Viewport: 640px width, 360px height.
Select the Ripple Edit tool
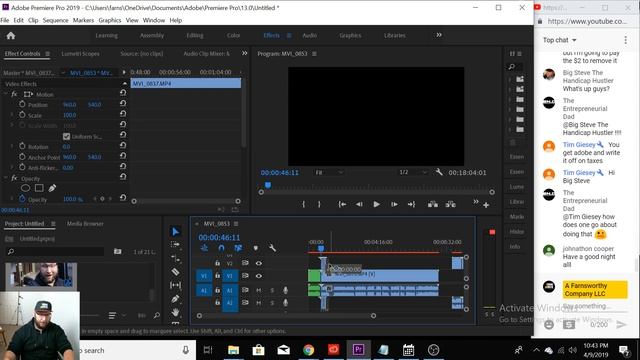pos(176,258)
